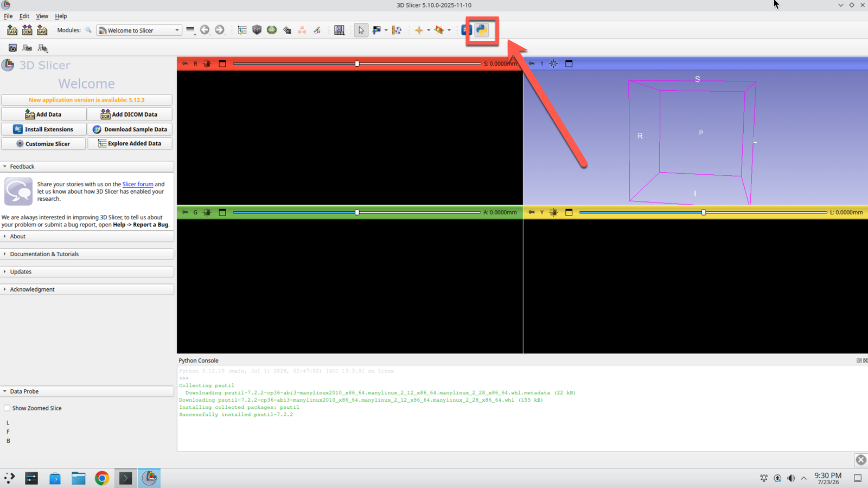Link red slice view crosshair icon
The height and width of the screenshot is (488, 868).
(207, 64)
